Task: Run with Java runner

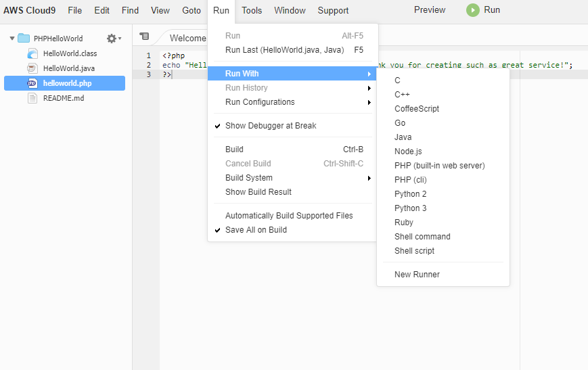Action: click(443, 137)
